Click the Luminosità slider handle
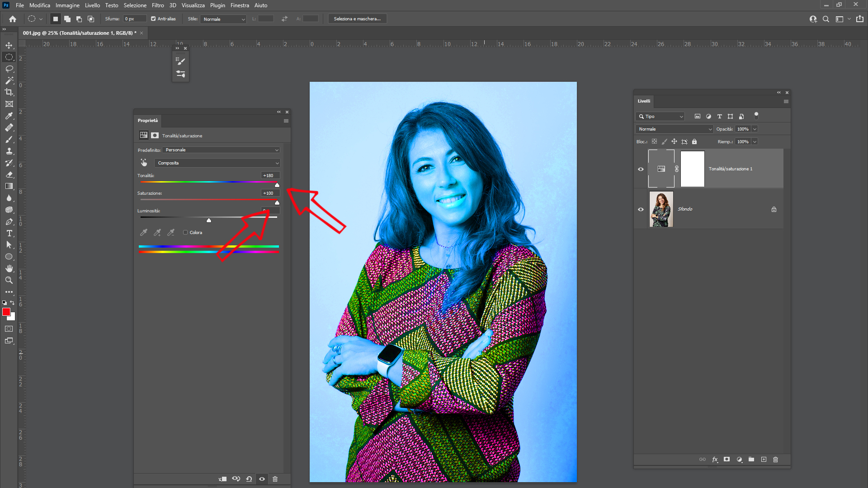868x488 pixels. coord(209,221)
